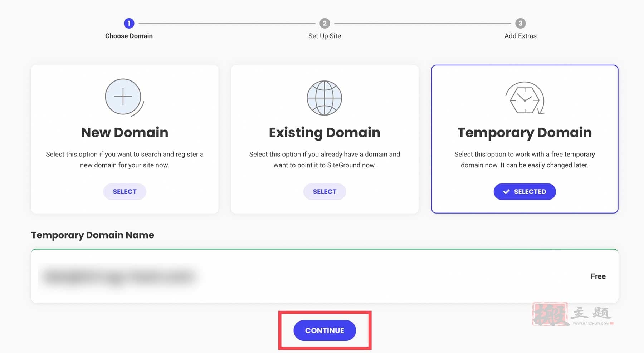Click the Temporary Domain heading
644x353 pixels.
(x=525, y=133)
